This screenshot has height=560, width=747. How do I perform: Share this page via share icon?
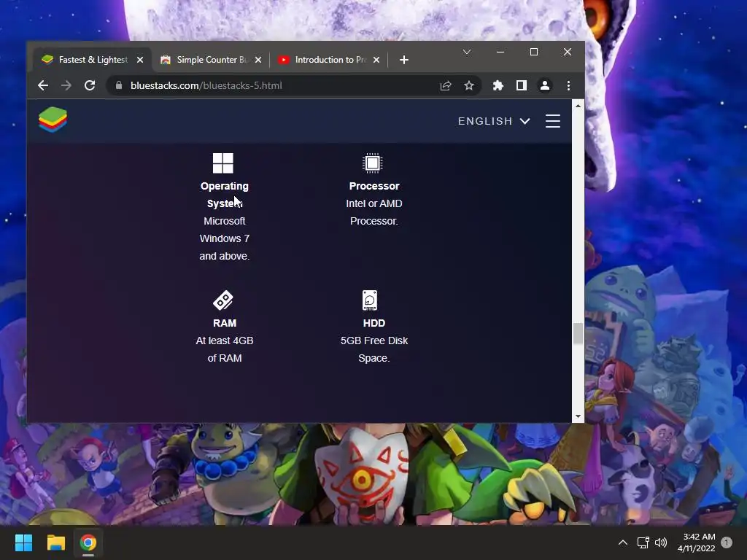(x=446, y=85)
